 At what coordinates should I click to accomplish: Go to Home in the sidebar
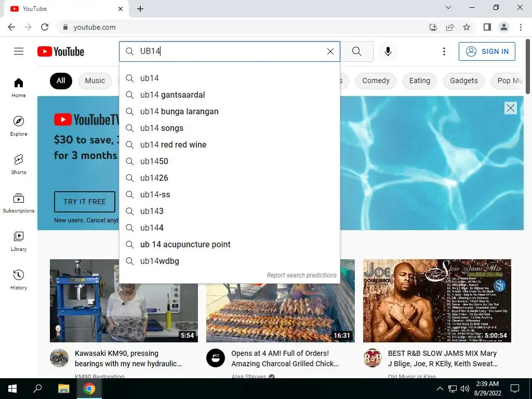click(19, 87)
